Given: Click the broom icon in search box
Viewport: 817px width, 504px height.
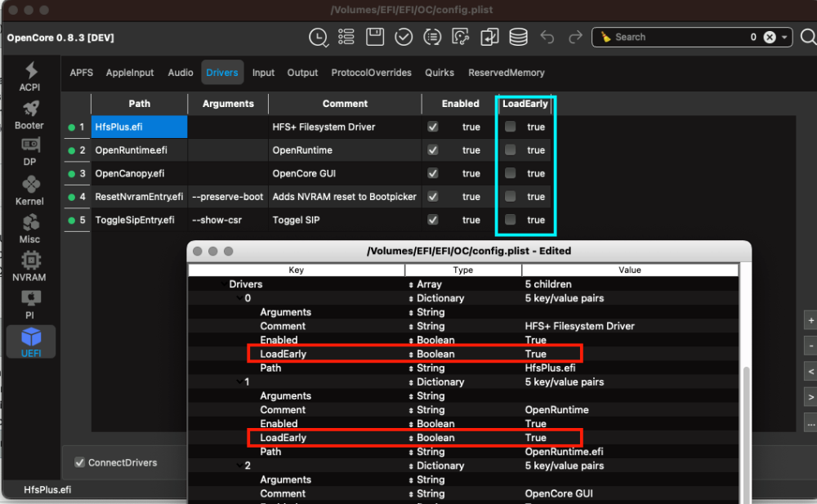Looking at the screenshot, I should [605, 37].
